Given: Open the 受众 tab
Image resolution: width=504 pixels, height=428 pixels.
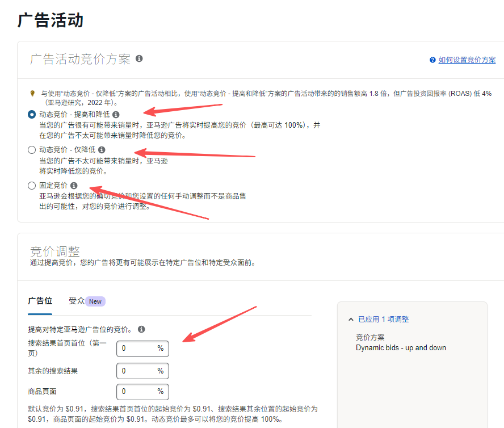Looking at the screenshot, I should point(77,301).
